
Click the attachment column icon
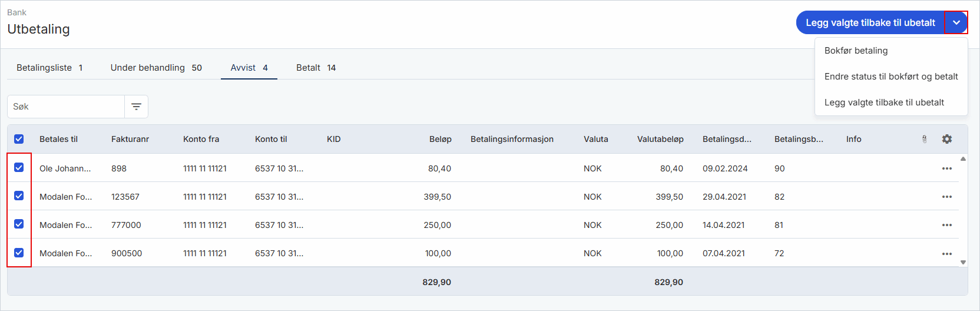point(925,139)
